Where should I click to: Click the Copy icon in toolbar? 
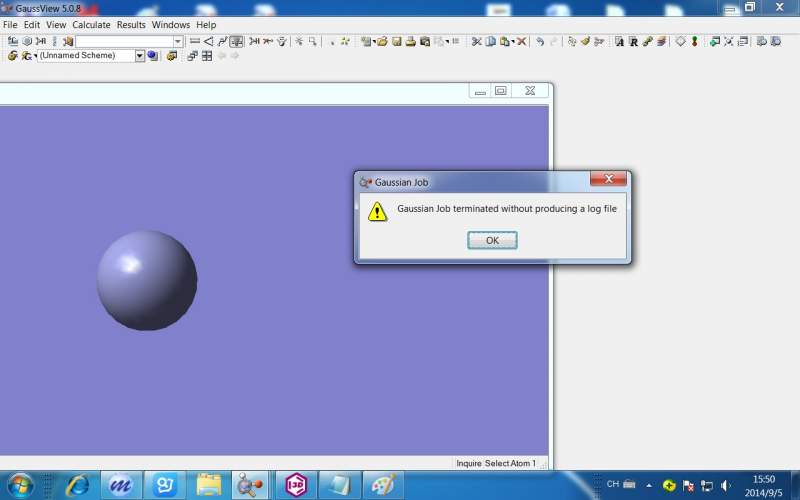[490, 41]
